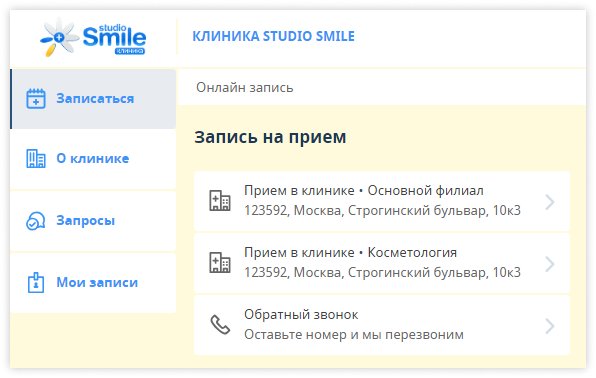Request Обратный звонок callback

pos(382,325)
